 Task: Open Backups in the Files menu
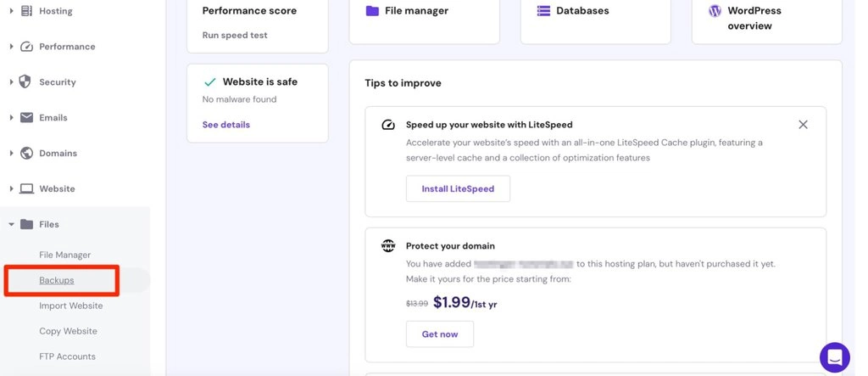point(57,280)
